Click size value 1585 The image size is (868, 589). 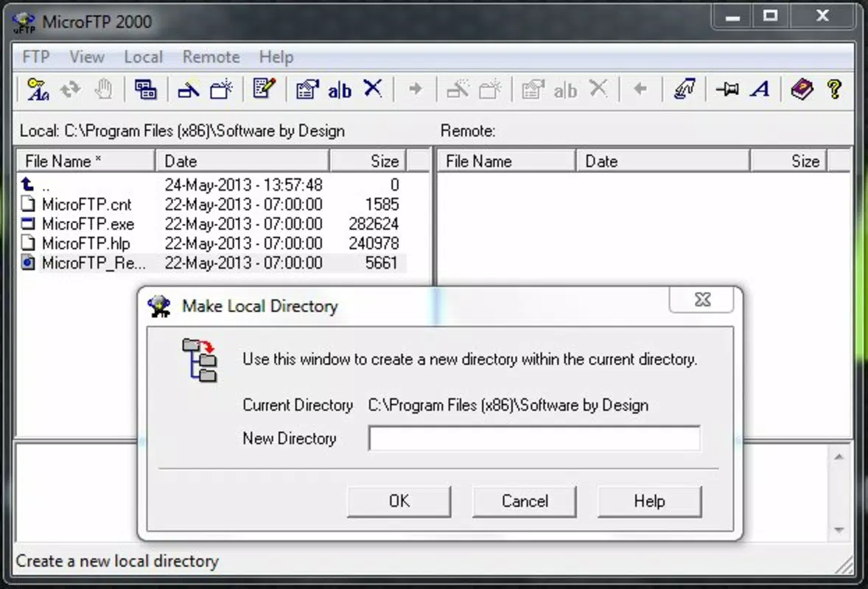pos(382,204)
